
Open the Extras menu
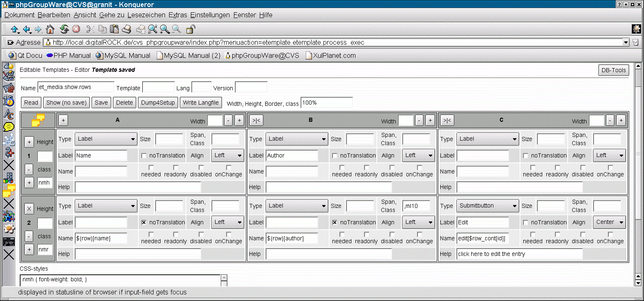[x=178, y=15]
